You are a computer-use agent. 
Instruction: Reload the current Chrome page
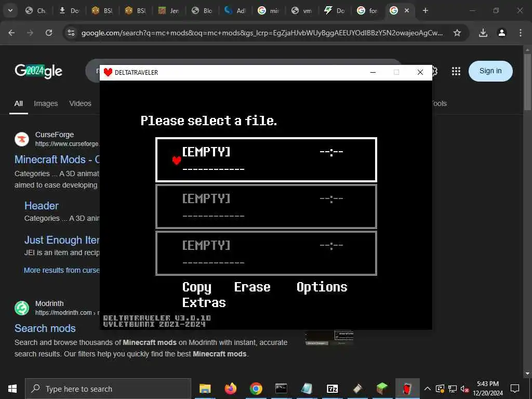(x=49, y=33)
